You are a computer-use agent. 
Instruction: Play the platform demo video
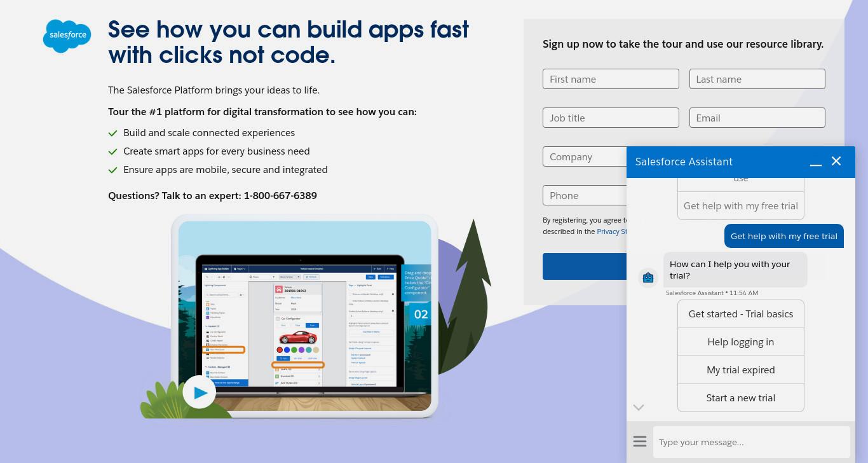(x=200, y=393)
